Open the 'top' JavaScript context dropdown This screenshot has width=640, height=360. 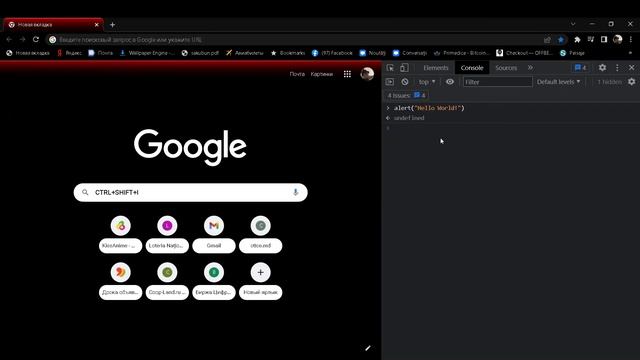click(x=427, y=82)
